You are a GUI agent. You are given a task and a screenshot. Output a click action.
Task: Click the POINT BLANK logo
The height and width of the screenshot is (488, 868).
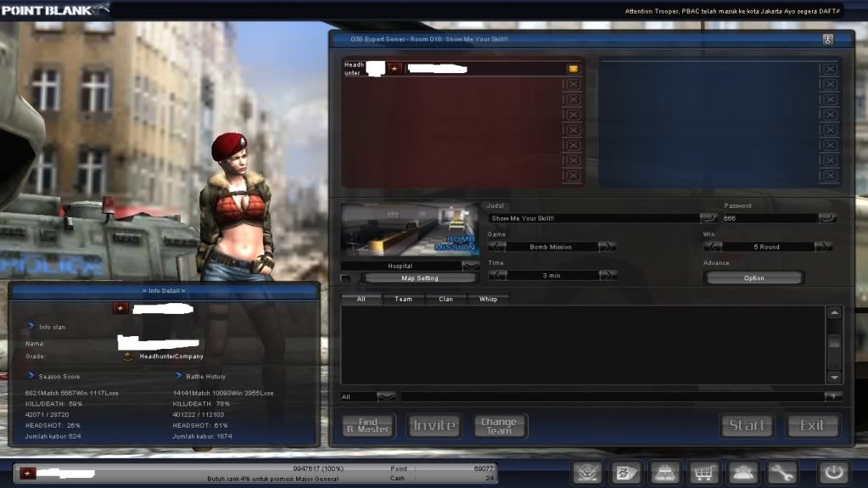pos(55,9)
